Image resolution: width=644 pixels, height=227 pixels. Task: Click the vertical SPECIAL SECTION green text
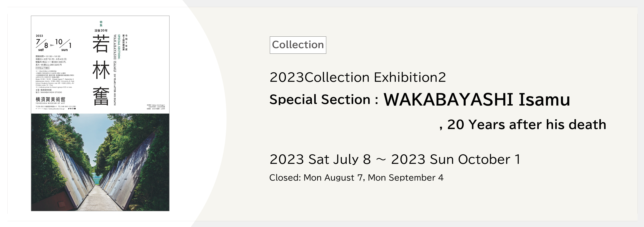pyautogui.click(x=119, y=46)
